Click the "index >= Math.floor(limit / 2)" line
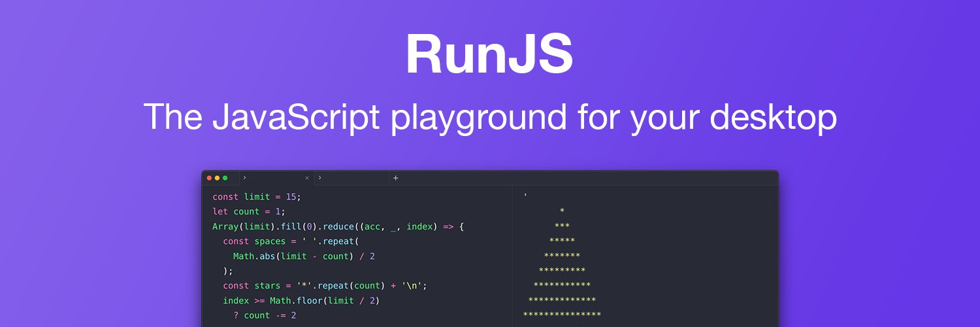The image size is (980, 327). tap(301, 301)
